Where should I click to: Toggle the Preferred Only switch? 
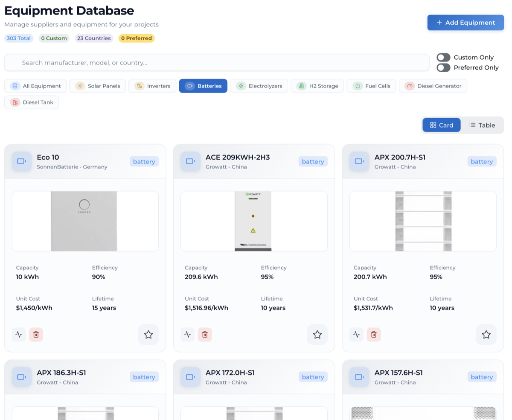(x=443, y=67)
